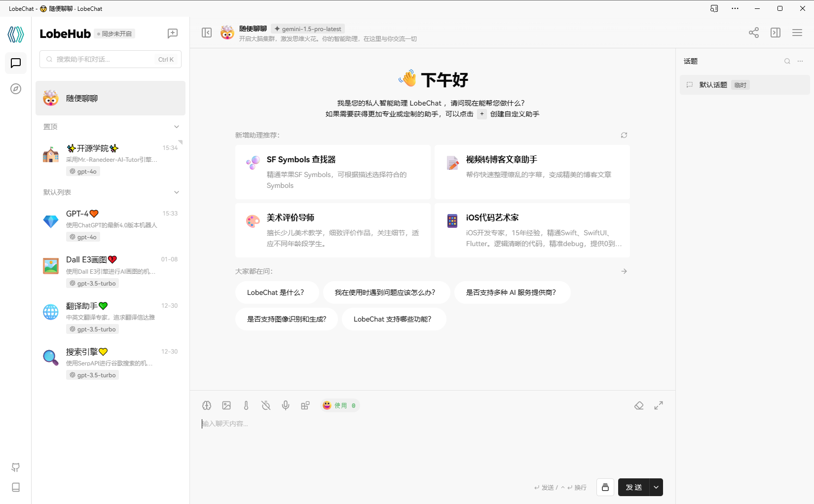
Task: Click the image upload icon
Action: [x=226, y=405]
